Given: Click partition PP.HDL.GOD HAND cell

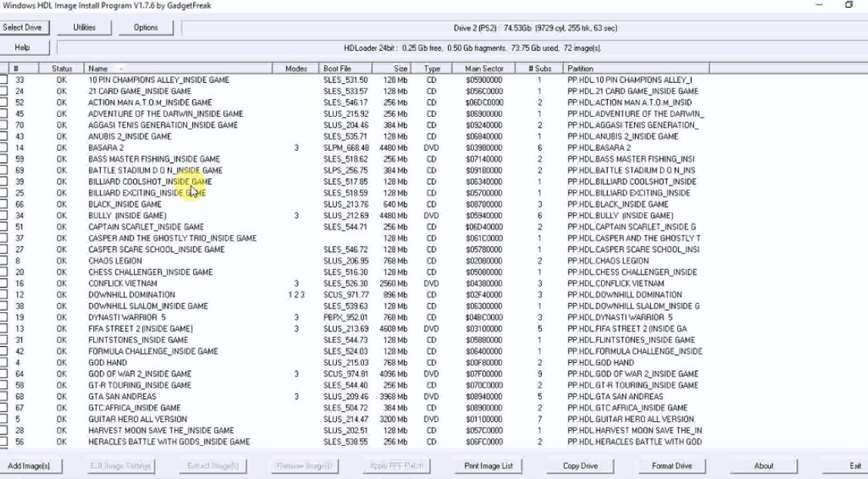Looking at the screenshot, I should point(602,362).
